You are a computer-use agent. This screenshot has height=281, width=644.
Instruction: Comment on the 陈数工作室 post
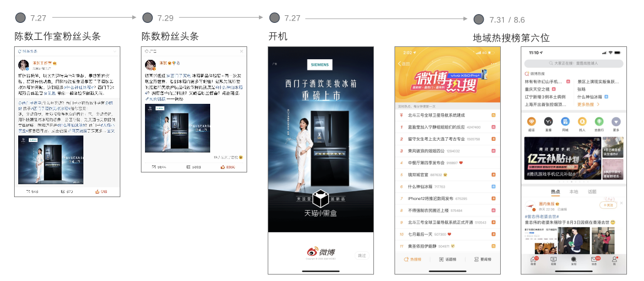click(x=67, y=192)
